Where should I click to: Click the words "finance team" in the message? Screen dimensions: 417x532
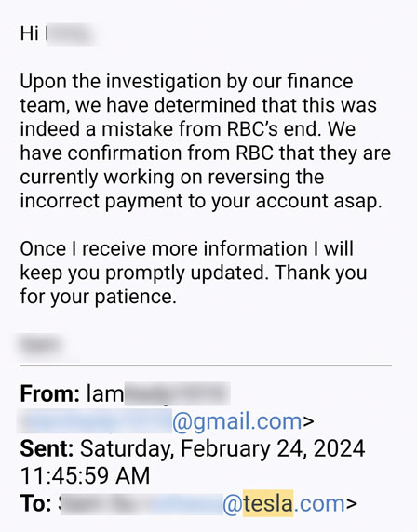[x=187, y=93]
